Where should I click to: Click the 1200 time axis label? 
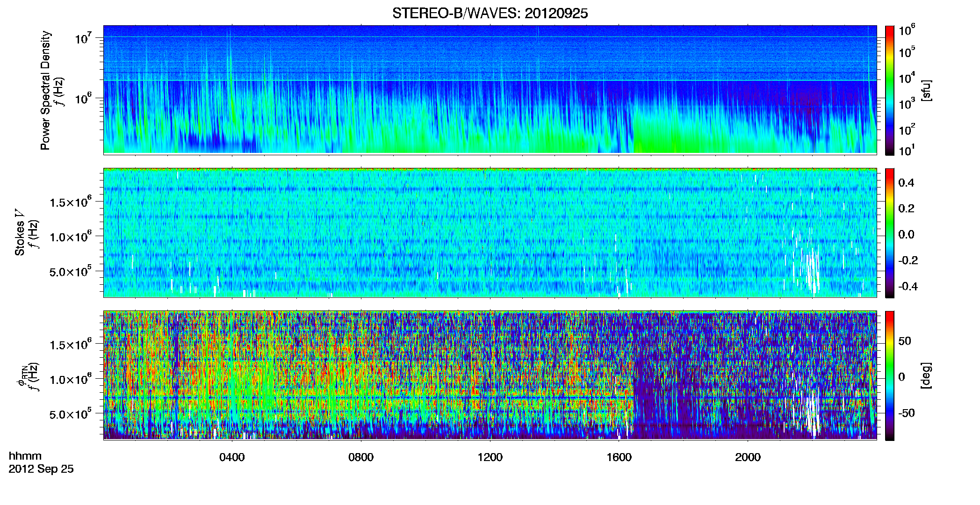(x=490, y=457)
